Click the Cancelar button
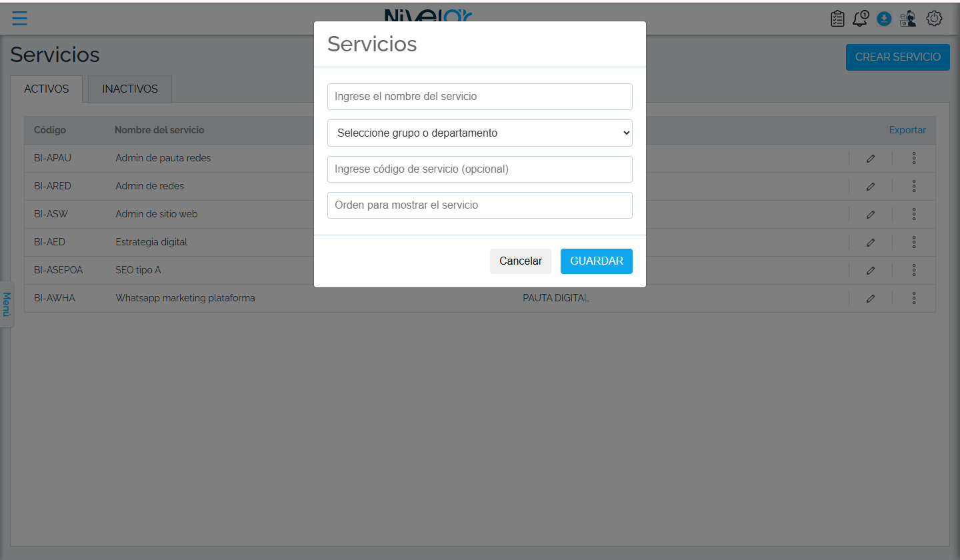Screen dimensions: 960x560 [x=521, y=261]
